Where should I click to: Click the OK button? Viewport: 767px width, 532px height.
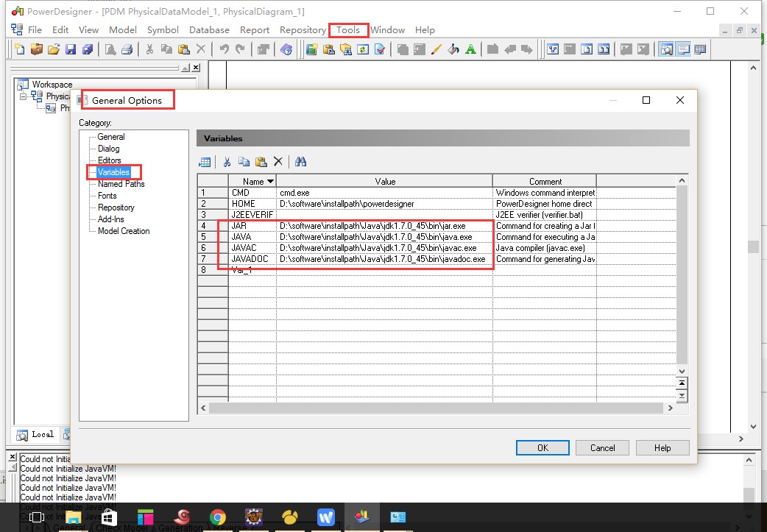tap(542, 448)
